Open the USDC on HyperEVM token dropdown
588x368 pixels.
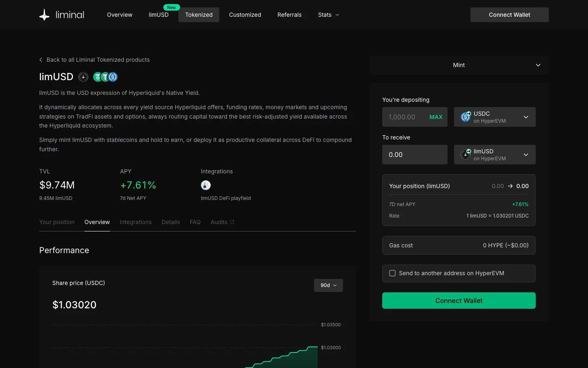tap(495, 117)
